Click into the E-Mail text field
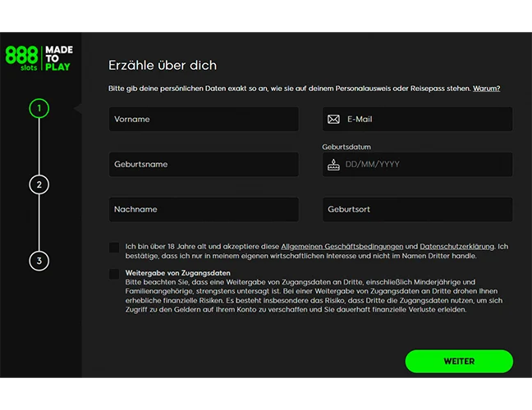532x410 pixels. [425, 119]
